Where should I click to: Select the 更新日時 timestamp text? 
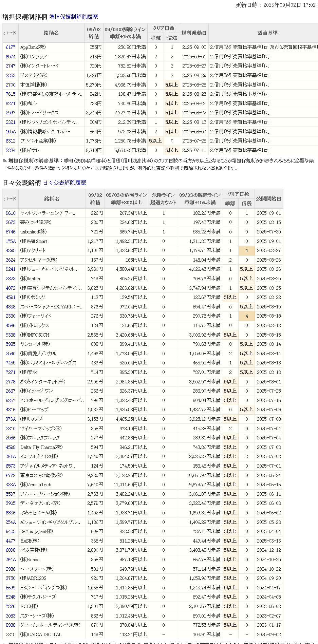(x=276, y=5)
